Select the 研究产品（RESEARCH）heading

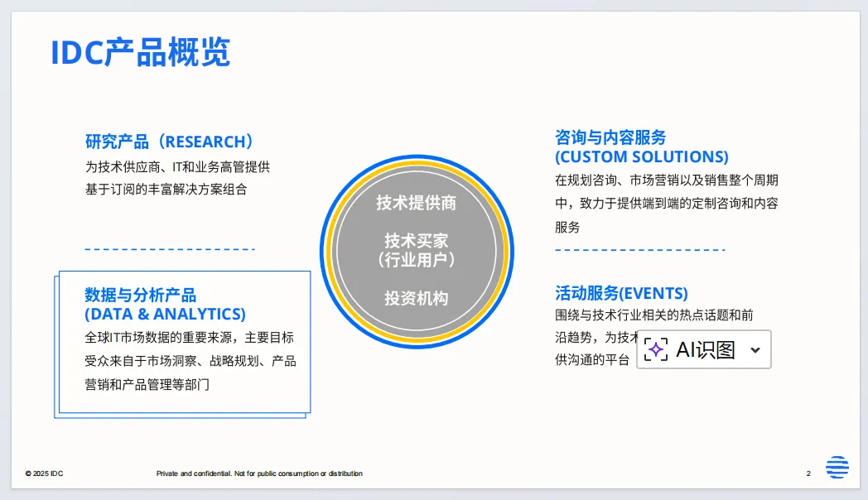(170, 142)
